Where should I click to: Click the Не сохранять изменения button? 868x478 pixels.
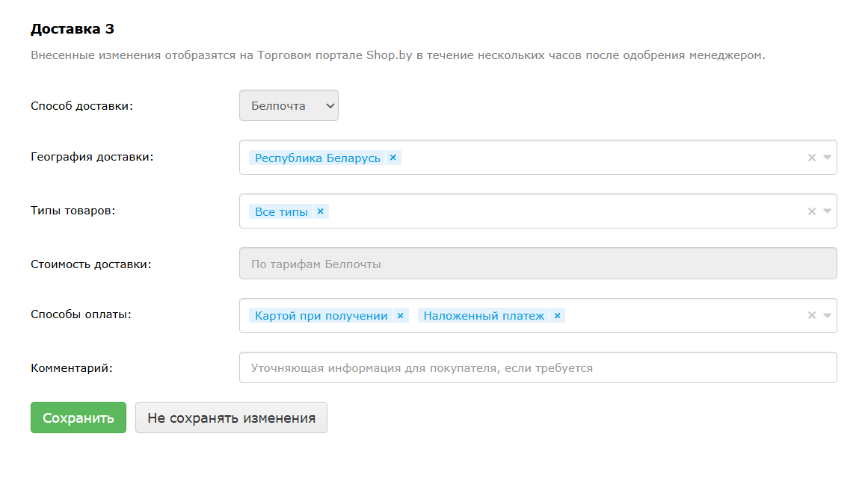231,418
